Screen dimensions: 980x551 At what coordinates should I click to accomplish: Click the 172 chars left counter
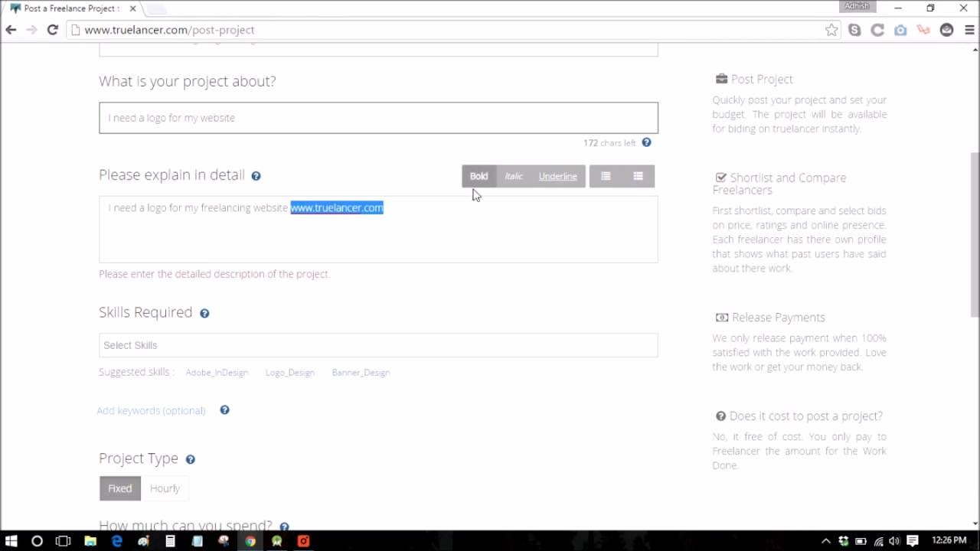click(x=609, y=143)
